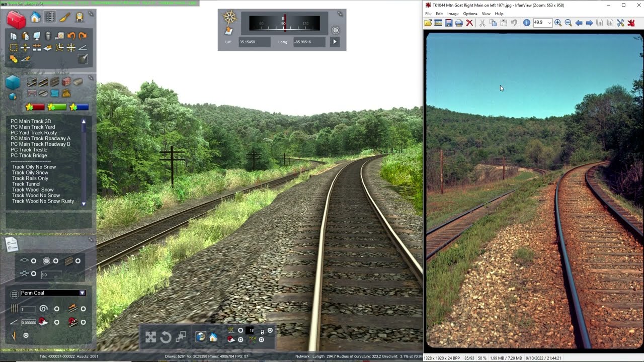Click the bridge arch asset filter icon
The image size is (644, 362).
32,94
